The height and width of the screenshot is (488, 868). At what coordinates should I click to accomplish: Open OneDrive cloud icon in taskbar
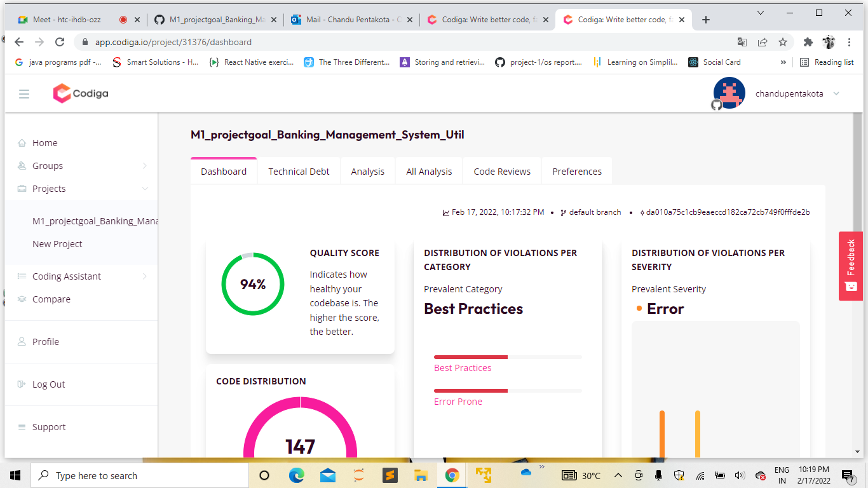[526, 472]
